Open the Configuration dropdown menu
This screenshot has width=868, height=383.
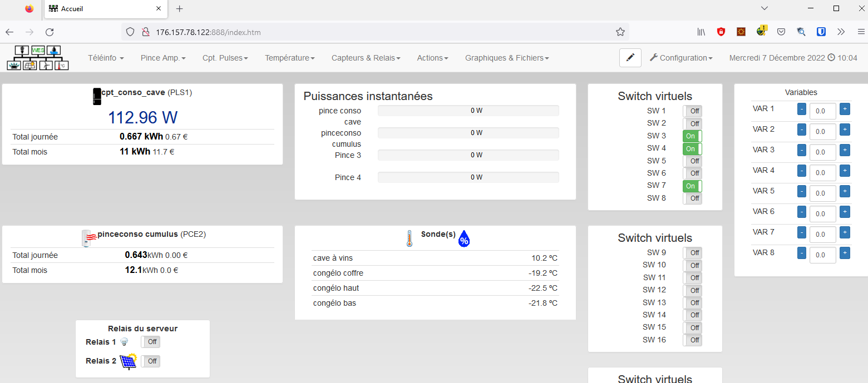pyautogui.click(x=681, y=58)
